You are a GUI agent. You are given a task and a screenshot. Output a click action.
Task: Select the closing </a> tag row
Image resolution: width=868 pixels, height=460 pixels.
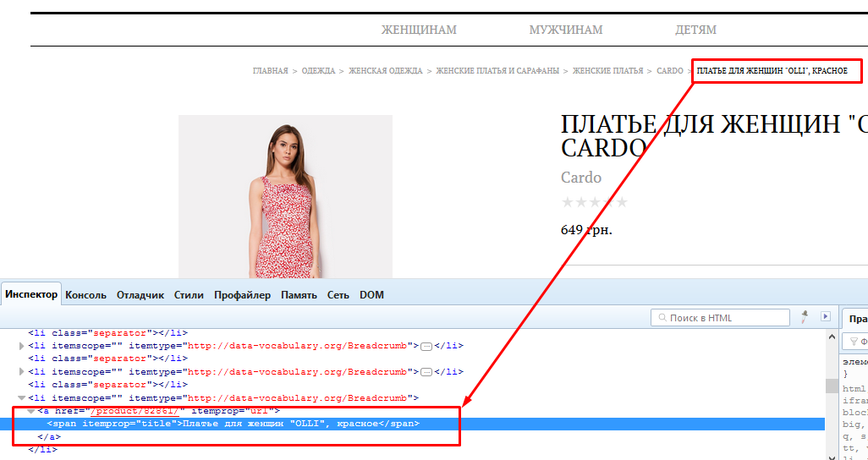coord(49,437)
